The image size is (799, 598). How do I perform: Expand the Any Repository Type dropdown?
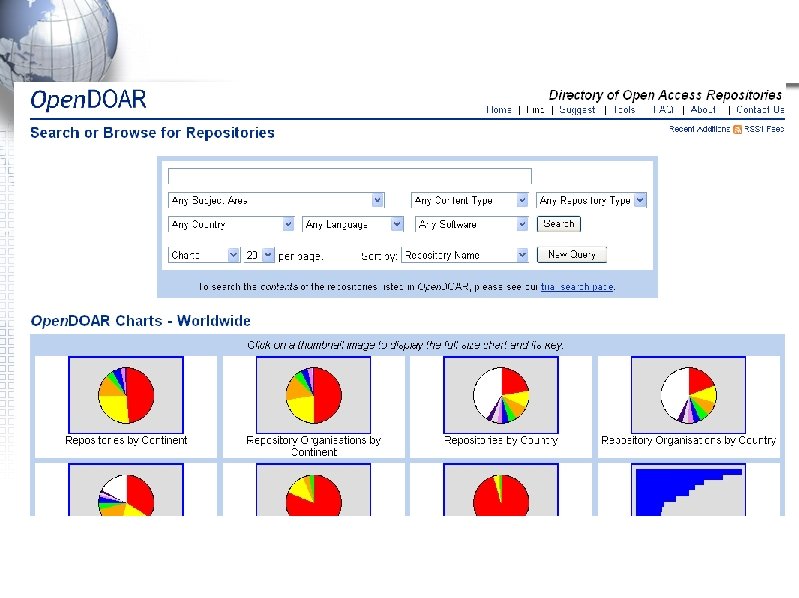coord(591,200)
